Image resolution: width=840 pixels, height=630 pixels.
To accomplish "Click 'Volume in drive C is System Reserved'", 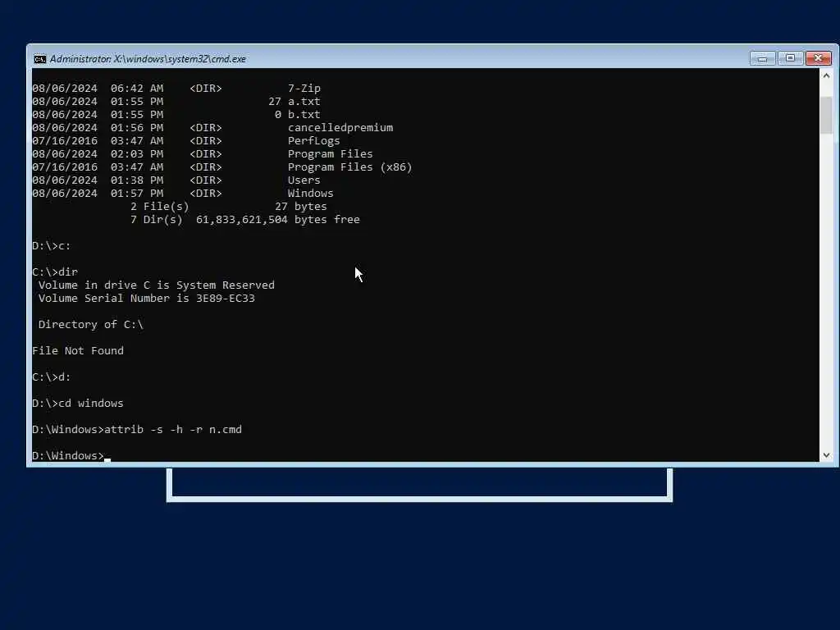I will tap(156, 285).
